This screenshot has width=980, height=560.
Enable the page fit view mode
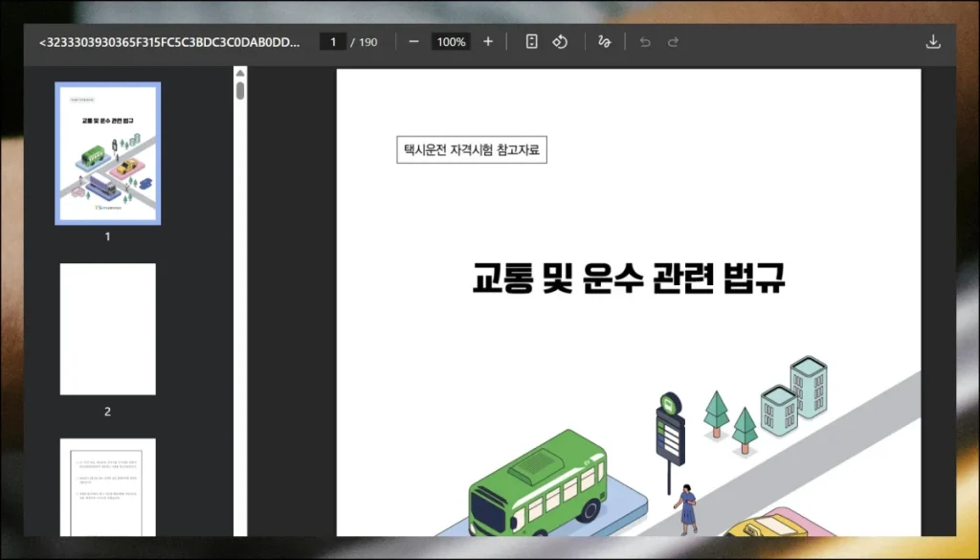(x=531, y=41)
